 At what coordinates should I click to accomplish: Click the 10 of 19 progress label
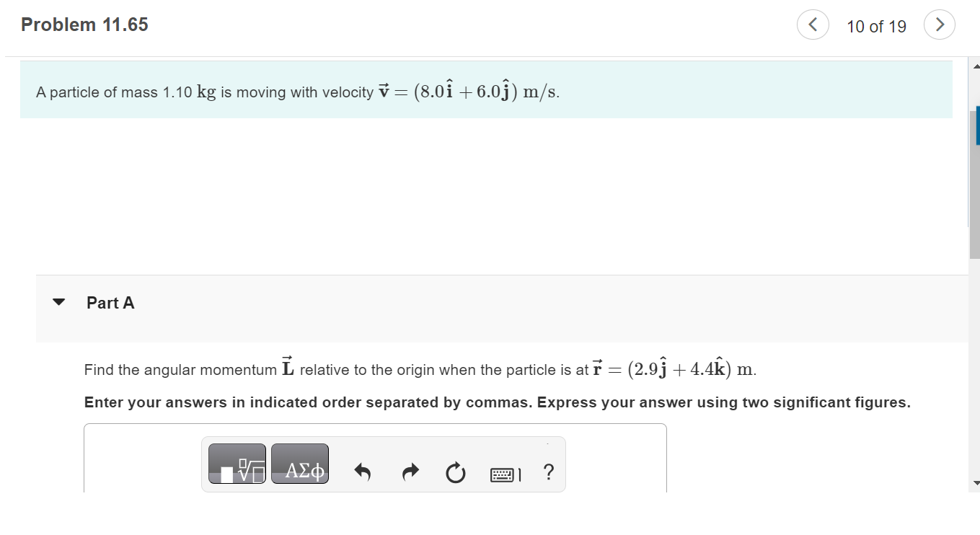(875, 26)
